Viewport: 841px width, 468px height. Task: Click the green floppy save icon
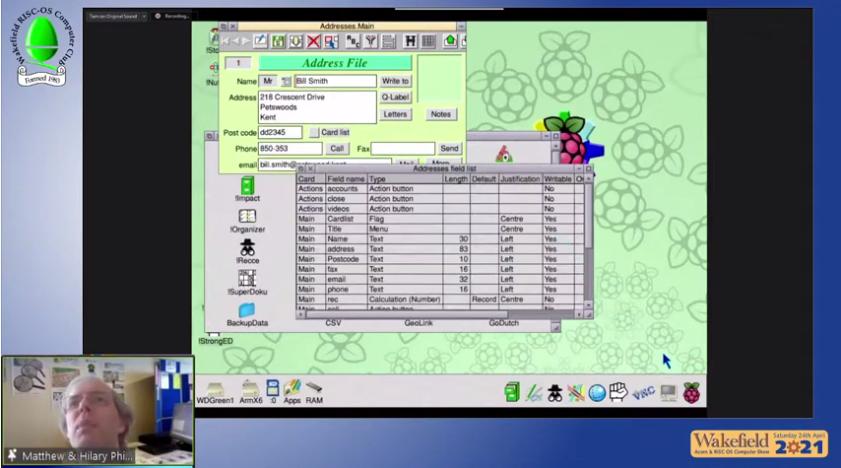278,41
